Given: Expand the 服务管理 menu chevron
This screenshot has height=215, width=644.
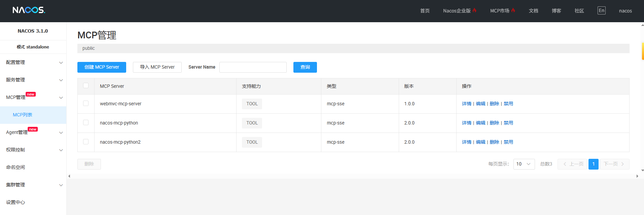Looking at the screenshot, I should tap(61, 80).
